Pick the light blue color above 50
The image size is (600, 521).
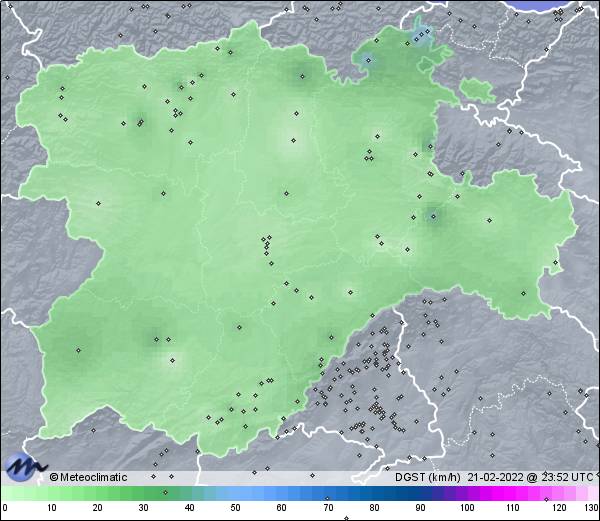(x=235, y=493)
